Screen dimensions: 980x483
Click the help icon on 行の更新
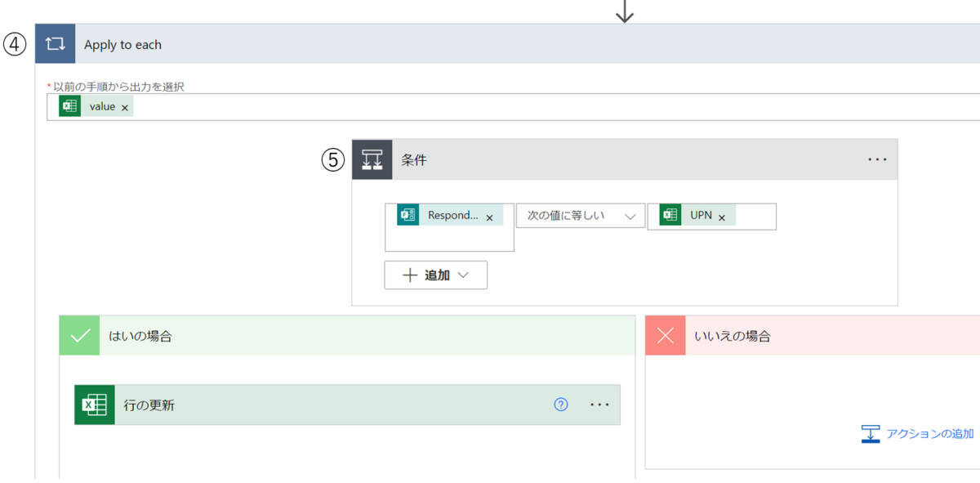pos(561,405)
